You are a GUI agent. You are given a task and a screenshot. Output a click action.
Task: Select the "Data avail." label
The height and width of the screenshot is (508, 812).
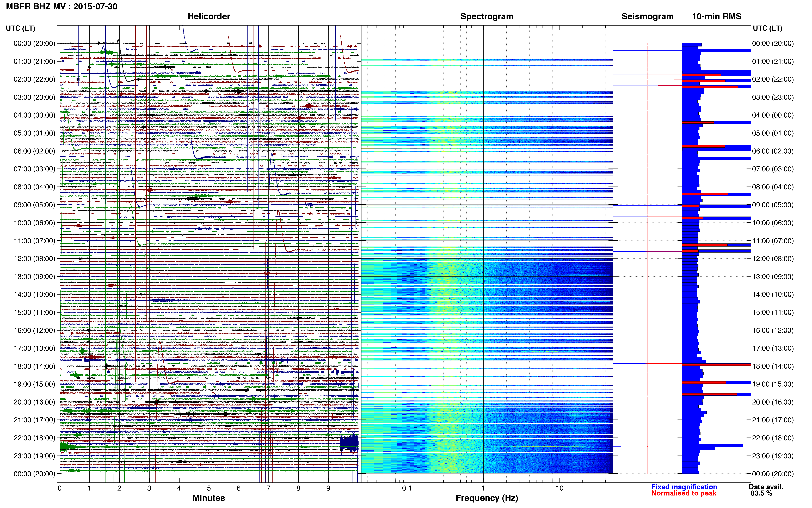point(766,487)
